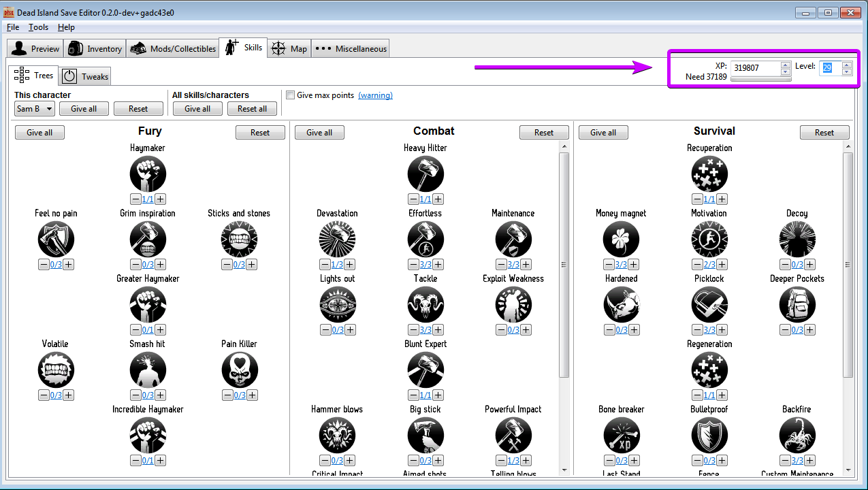
Task: Decrease Level with the down arrow
Action: click(847, 71)
